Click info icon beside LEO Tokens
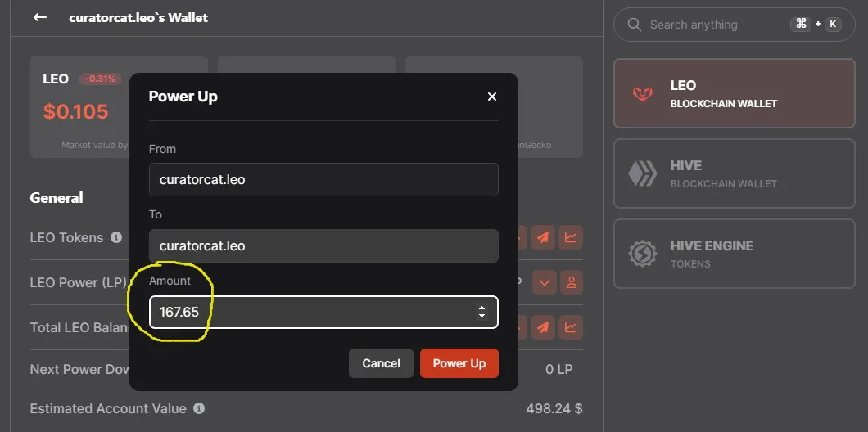The height and width of the screenshot is (432, 868). (x=115, y=237)
